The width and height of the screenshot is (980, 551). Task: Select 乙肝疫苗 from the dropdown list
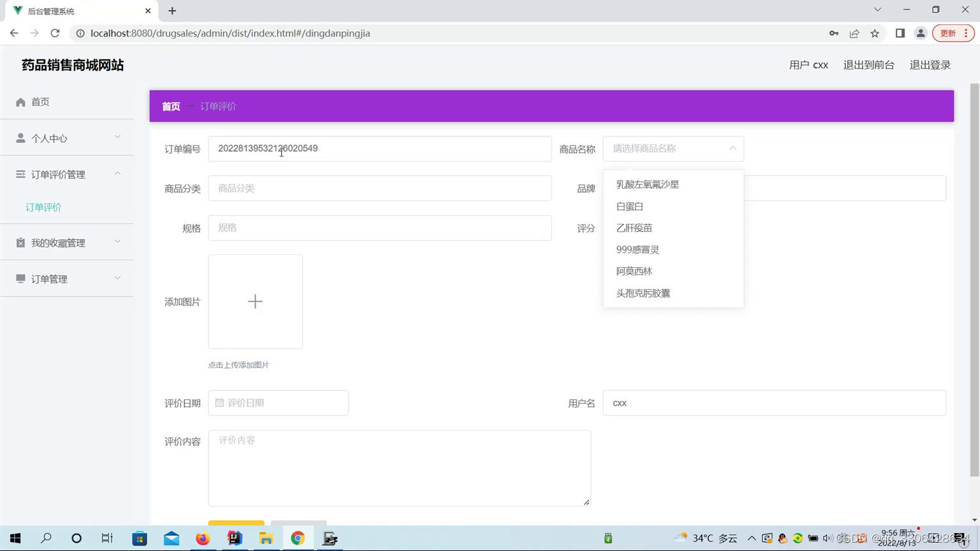673,228
